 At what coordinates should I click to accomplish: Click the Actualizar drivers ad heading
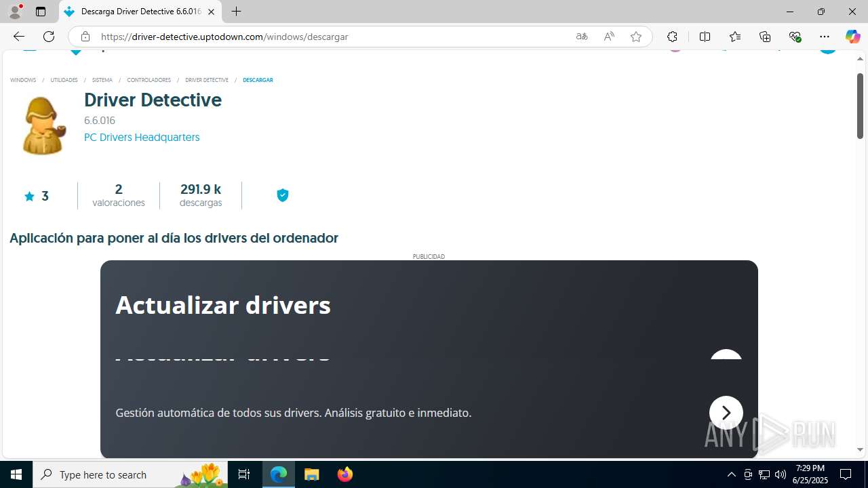coord(223,305)
